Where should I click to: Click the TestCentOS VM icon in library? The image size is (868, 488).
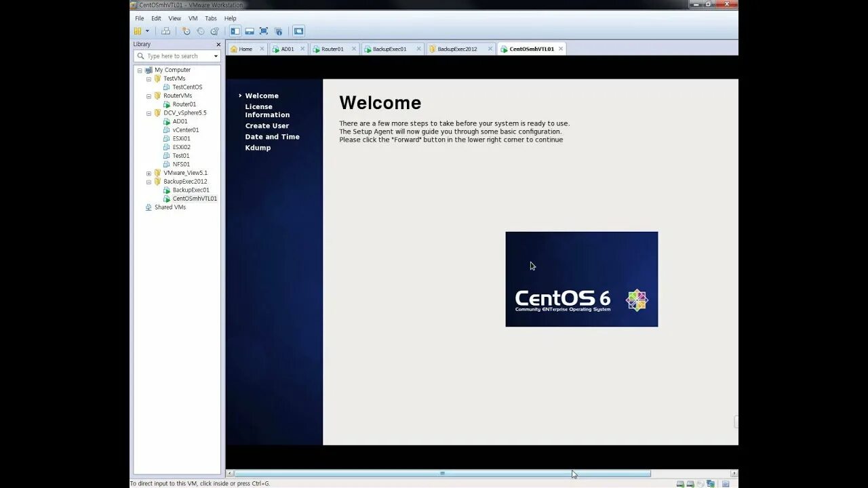[167, 87]
